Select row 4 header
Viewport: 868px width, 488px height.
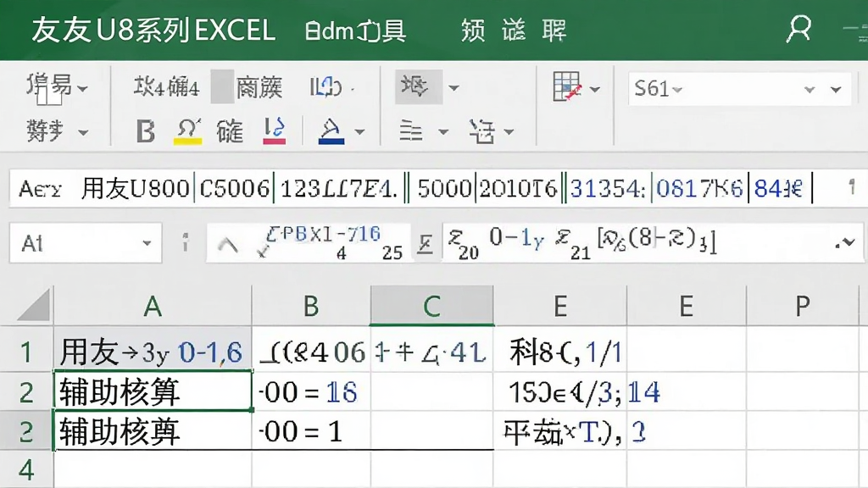[x=26, y=470]
